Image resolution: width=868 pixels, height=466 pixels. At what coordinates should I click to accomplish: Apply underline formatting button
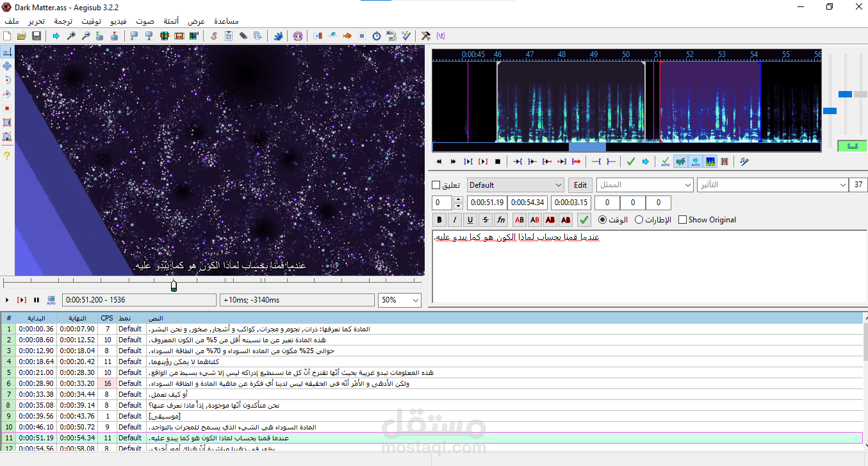coord(470,220)
